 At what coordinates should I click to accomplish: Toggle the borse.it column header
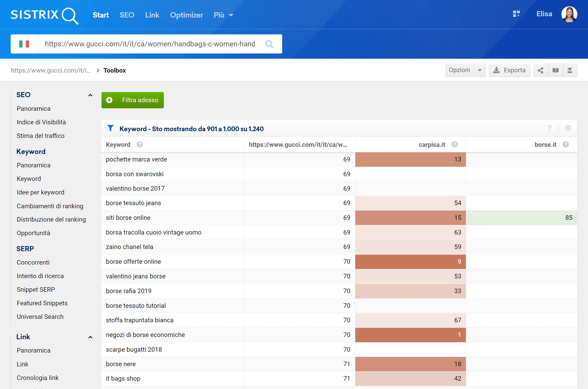pyautogui.click(x=545, y=144)
